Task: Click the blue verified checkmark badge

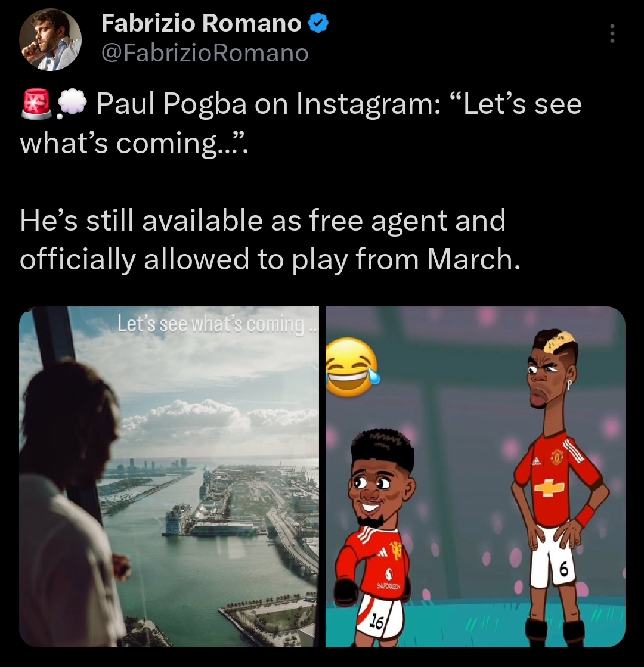Action: coord(318,23)
